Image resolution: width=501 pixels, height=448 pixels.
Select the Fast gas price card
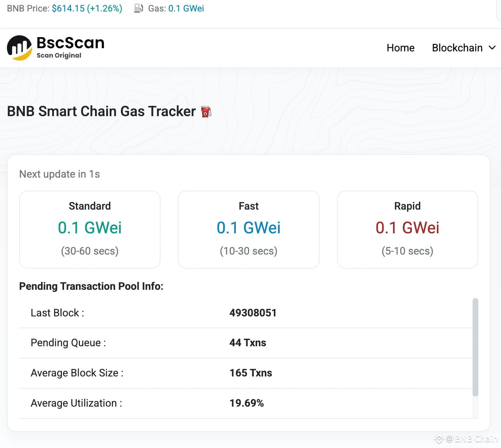(x=248, y=230)
